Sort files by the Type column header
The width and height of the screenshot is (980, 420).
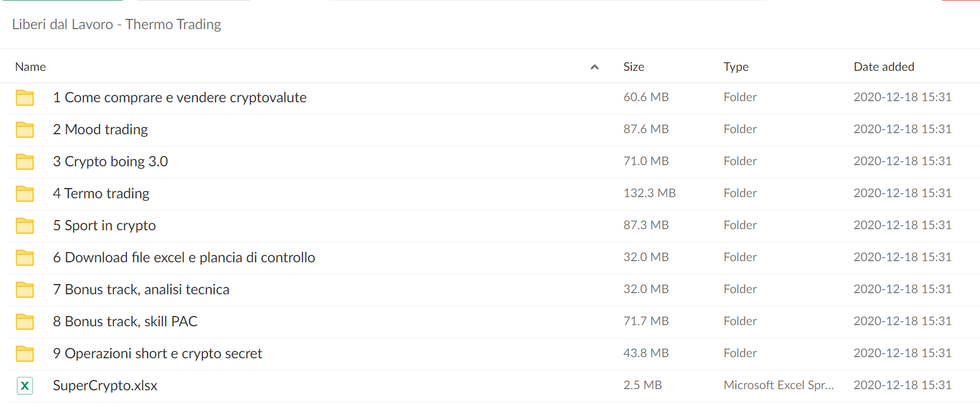click(x=736, y=67)
